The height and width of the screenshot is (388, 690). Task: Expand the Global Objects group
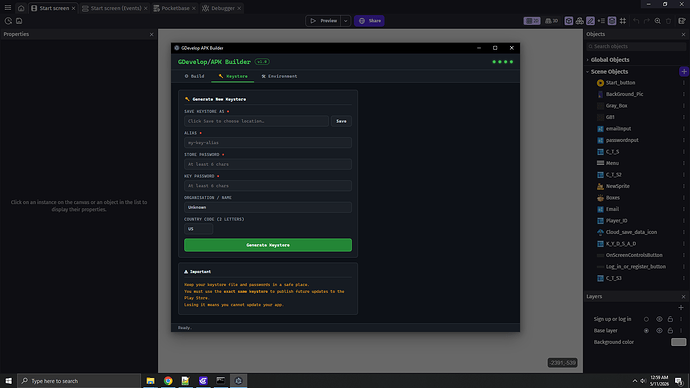587,60
